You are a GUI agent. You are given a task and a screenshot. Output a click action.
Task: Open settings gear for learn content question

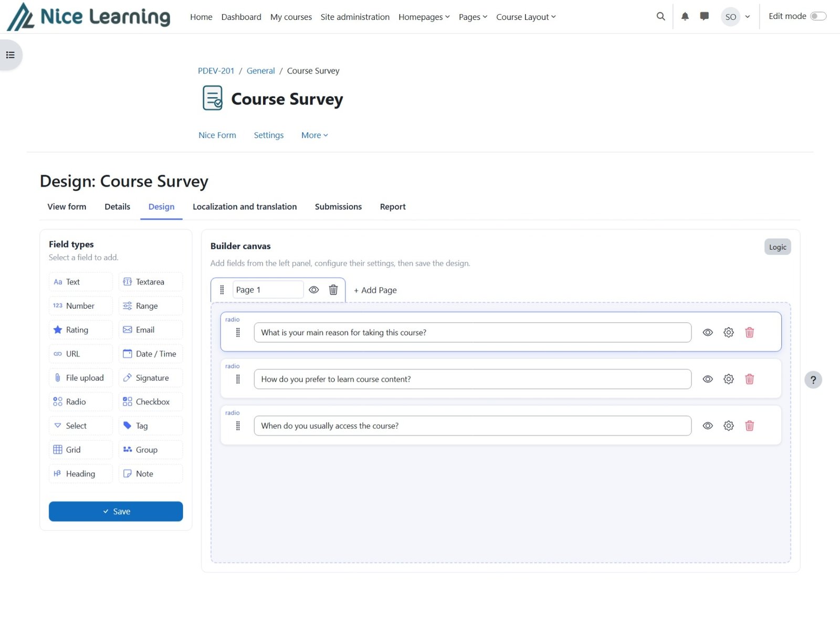coord(729,379)
